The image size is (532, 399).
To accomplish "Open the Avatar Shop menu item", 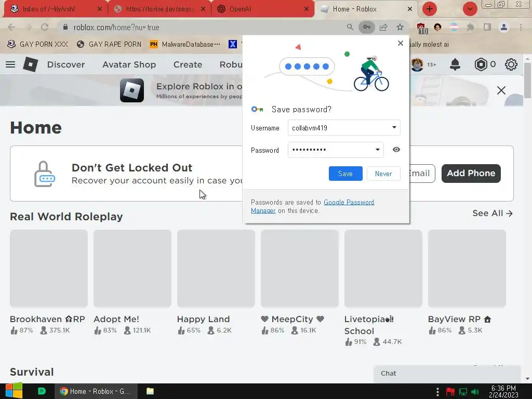I will point(129,64).
